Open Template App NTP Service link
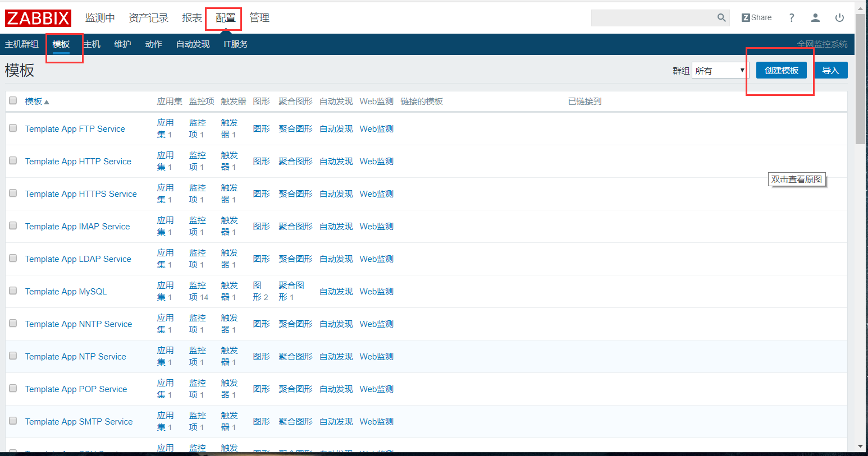This screenshot has width=868, height=456. (76, 357)
